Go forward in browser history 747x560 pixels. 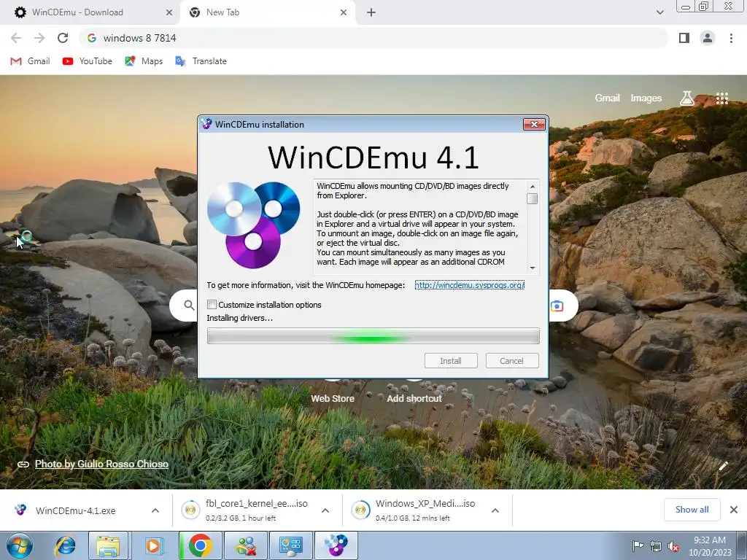[39, 38]
